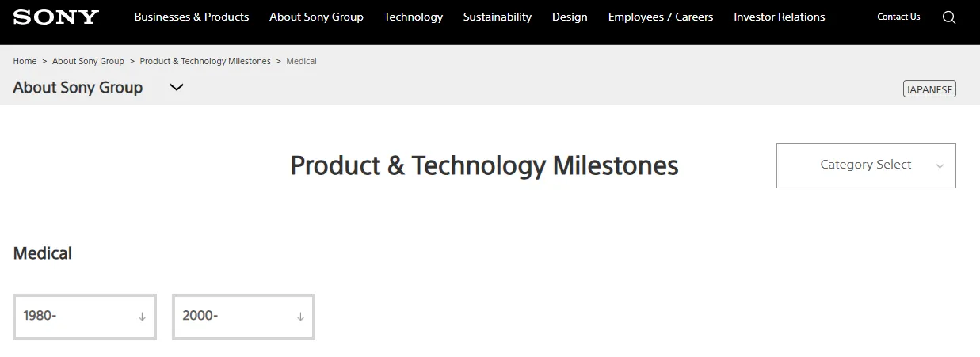Open the Sustainability menu

[x=498, y=17]
